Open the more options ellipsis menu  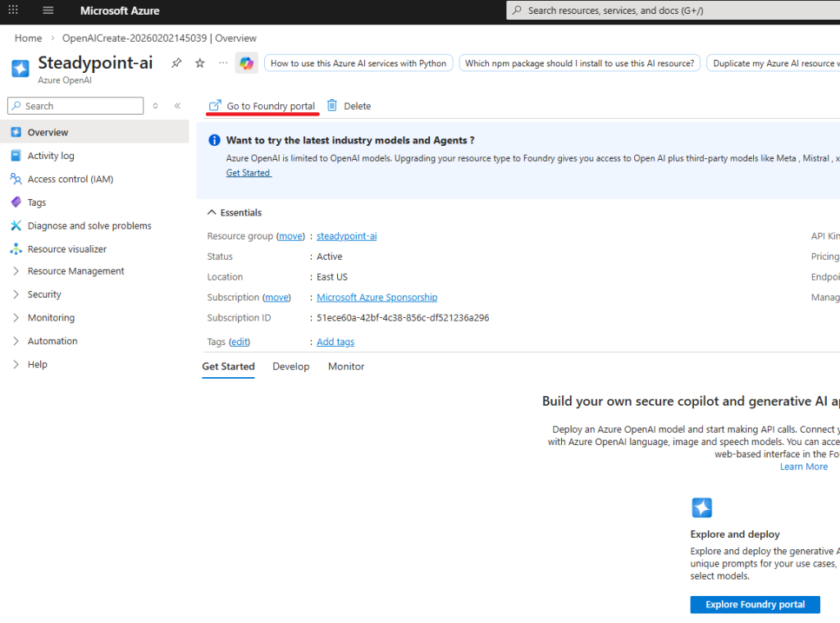pyautogui.click(x=223, y=63)
